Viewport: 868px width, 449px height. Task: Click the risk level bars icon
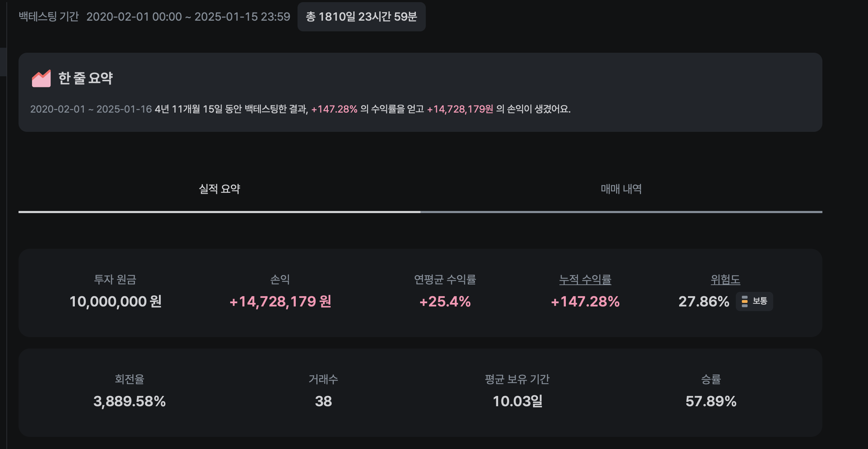click(744, 301)
